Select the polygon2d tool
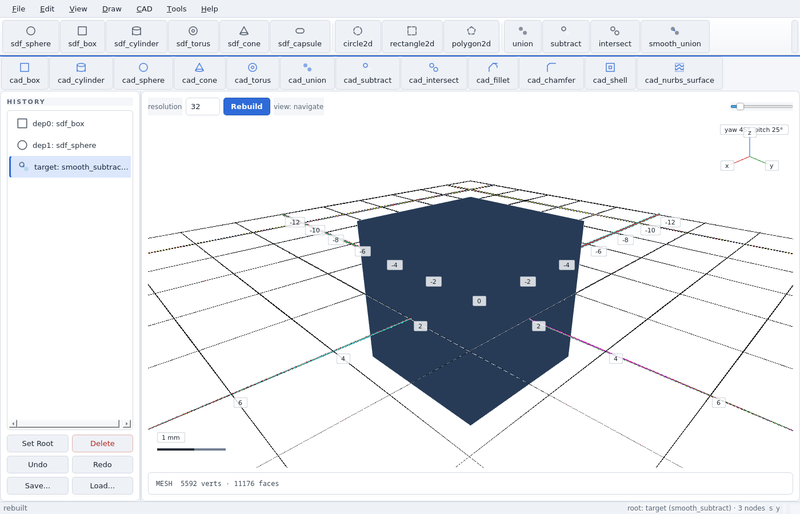This screenshot has width=800, height=514. [x=471, y=37]
